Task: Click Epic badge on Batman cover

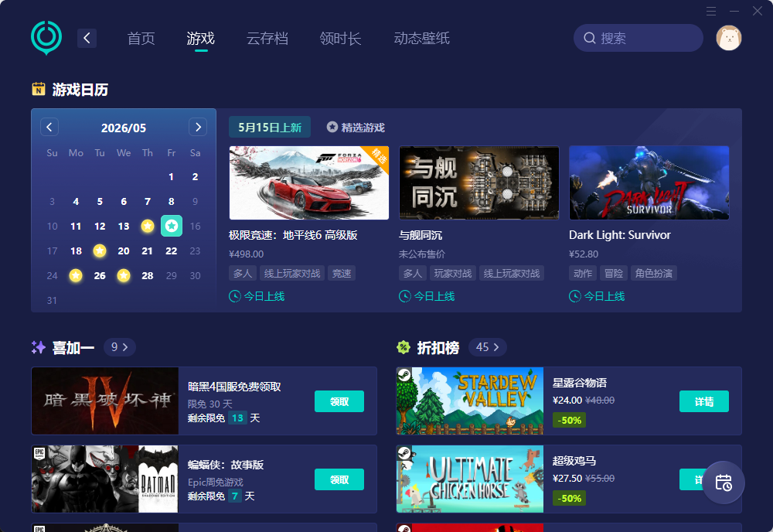Action: point(39,452)
